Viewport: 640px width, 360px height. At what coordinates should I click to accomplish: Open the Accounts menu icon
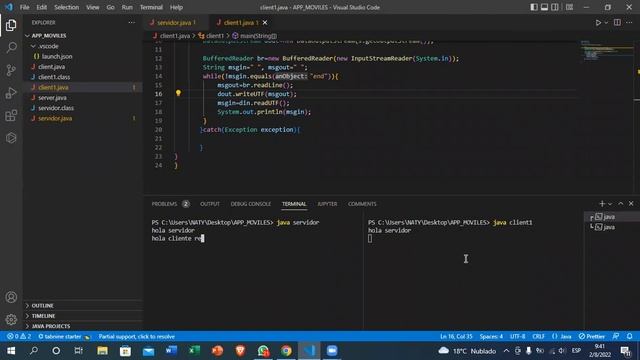tap(11, 297)
